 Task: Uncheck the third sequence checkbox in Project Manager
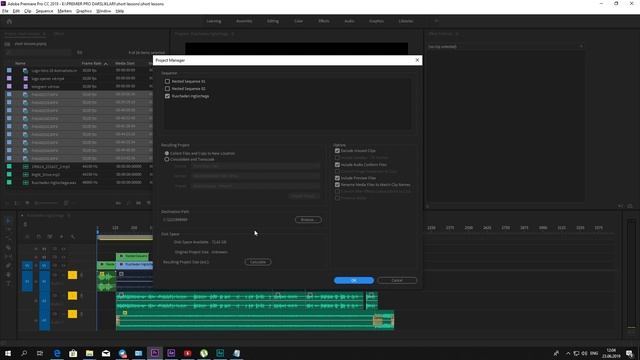(x=167, y=96)
